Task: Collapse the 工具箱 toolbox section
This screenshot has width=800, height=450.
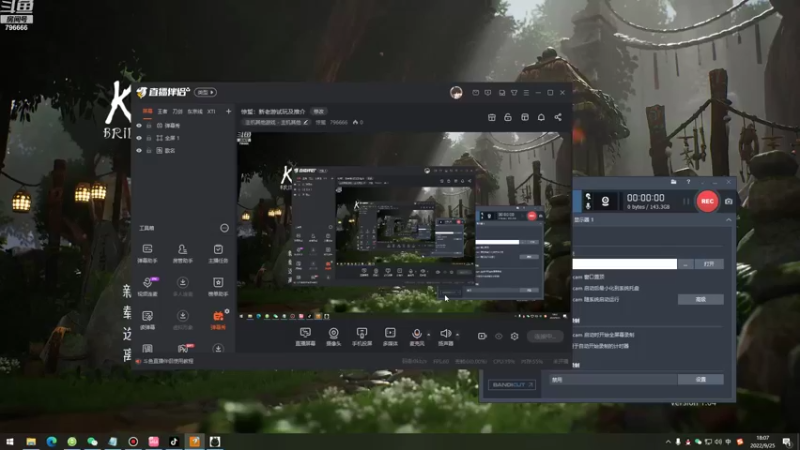Action: pos(224,228)
